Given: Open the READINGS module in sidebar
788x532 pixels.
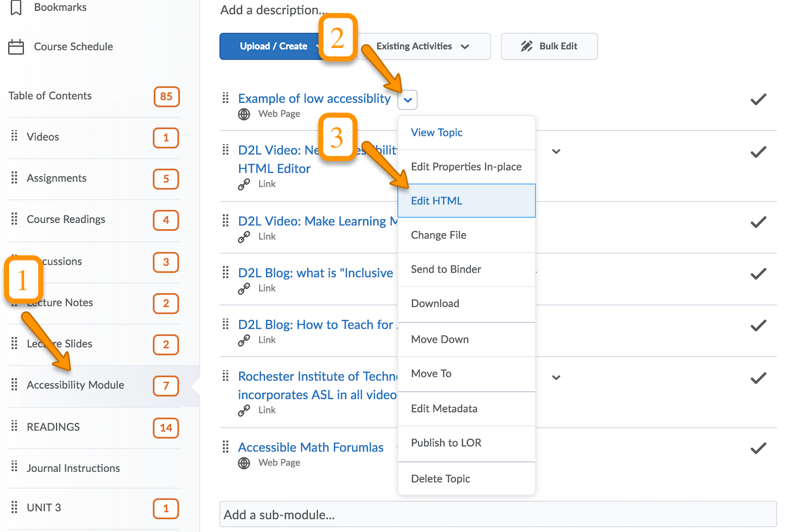Looking at the screenshot, I should pos(53,427).
